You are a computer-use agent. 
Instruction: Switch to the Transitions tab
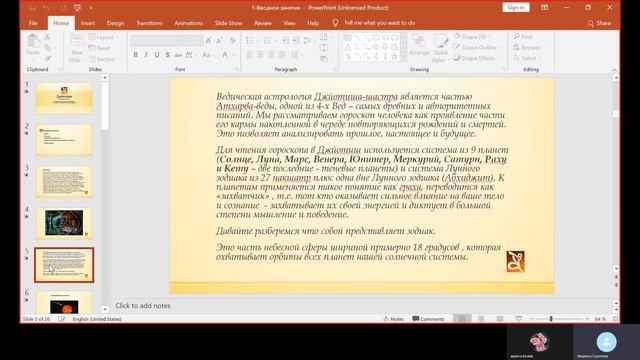[x=149, y=23]
